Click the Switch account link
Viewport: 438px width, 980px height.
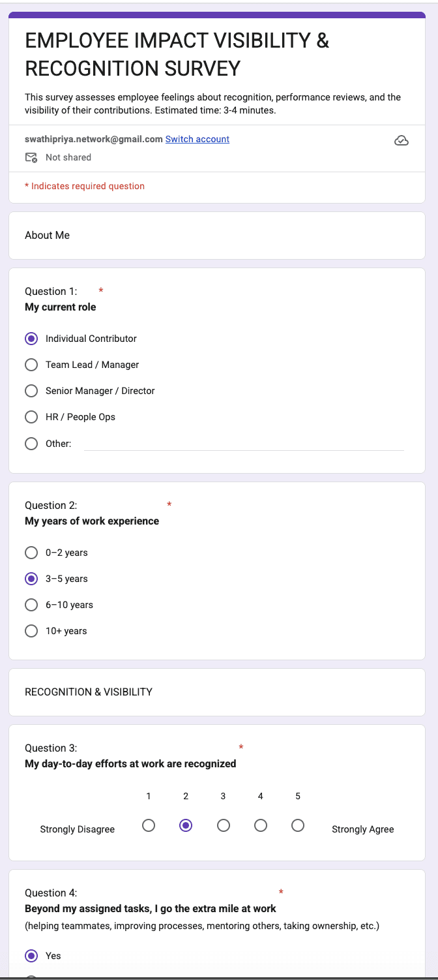[x=197, y=139]
